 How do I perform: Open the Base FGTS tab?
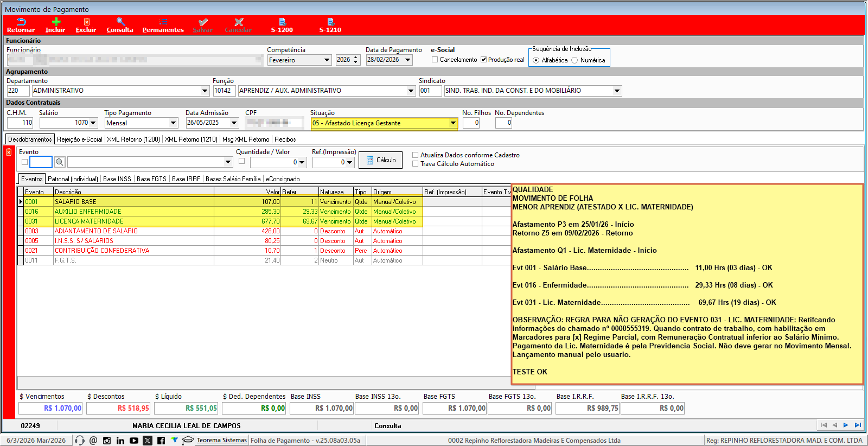tap(151, 179)
